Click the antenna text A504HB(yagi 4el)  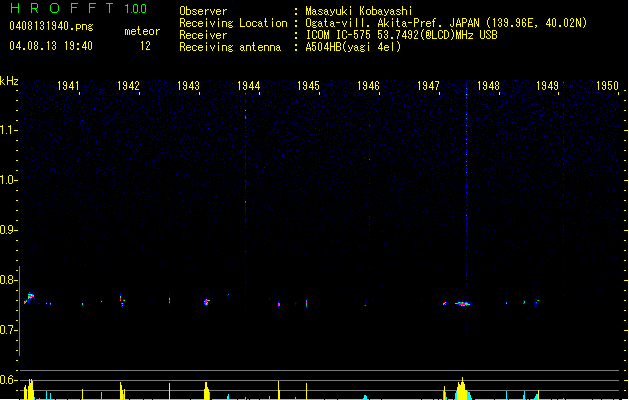(x=353, y=47)
